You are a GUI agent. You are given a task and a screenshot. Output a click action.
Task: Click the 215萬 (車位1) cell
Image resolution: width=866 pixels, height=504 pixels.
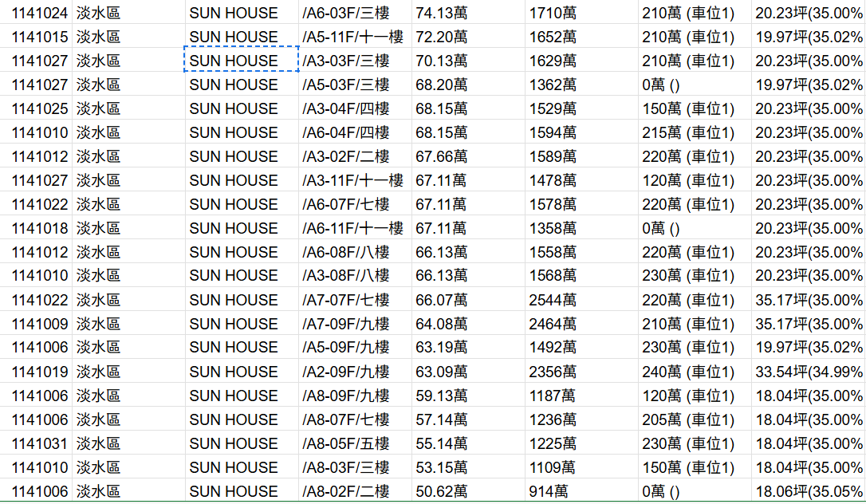coord(695,132)
